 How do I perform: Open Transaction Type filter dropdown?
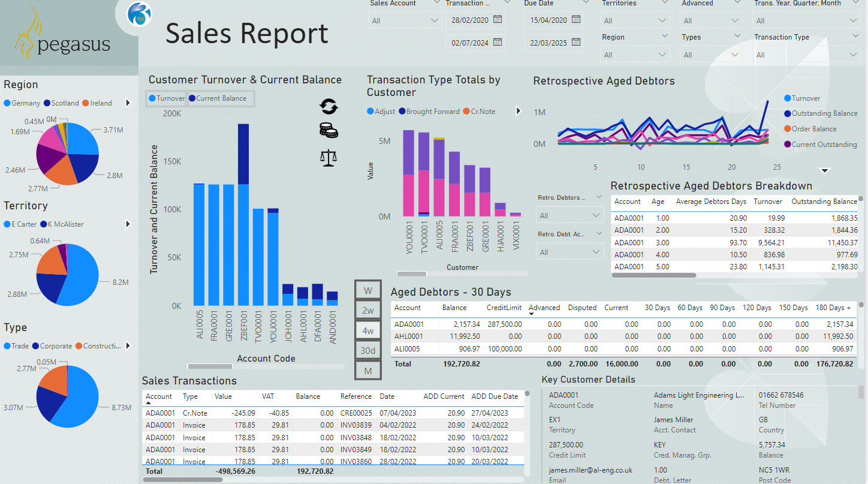click(807, 55)
